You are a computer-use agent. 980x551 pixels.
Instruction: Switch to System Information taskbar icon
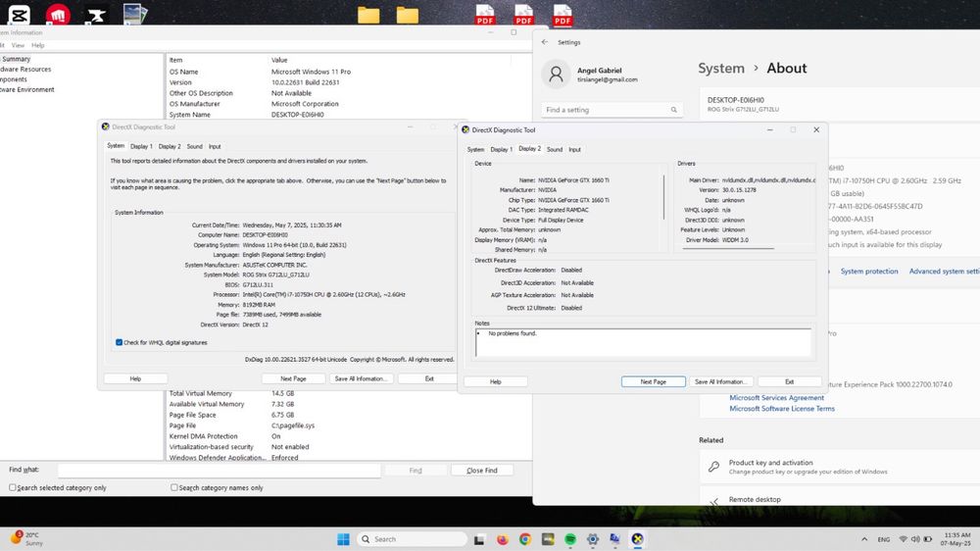[x=615, y=539]
